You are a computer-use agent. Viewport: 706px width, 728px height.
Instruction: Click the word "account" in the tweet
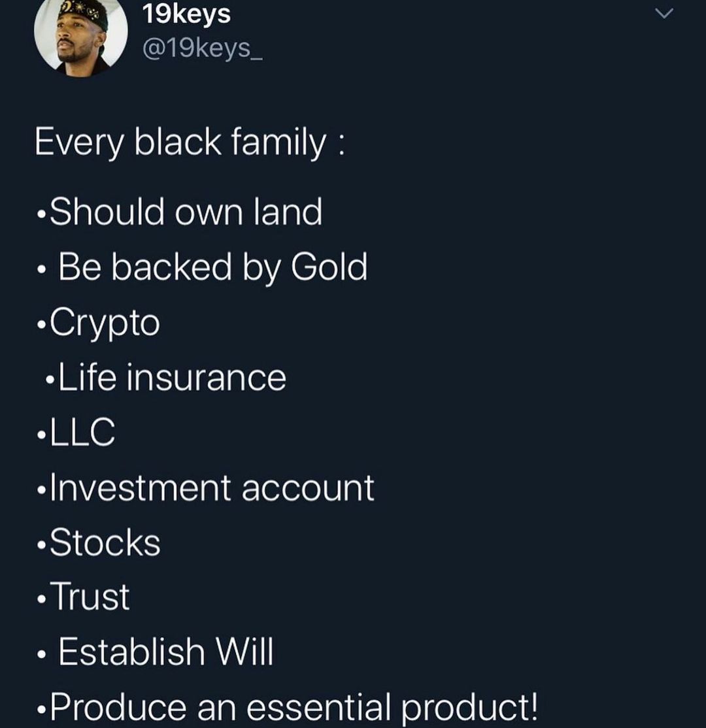pyautogui.click(x=308, y=488)
